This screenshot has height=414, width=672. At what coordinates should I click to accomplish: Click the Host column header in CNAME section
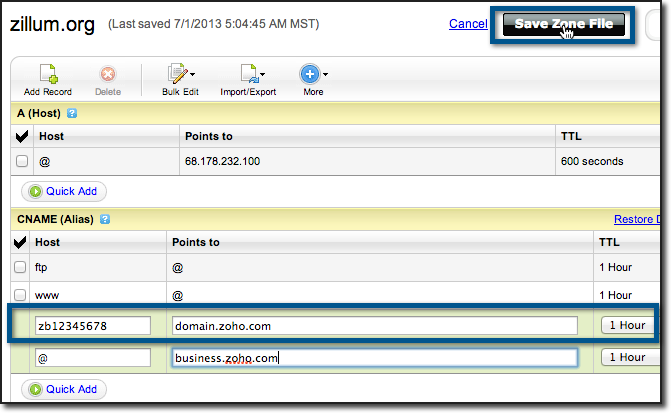point(48,242)
